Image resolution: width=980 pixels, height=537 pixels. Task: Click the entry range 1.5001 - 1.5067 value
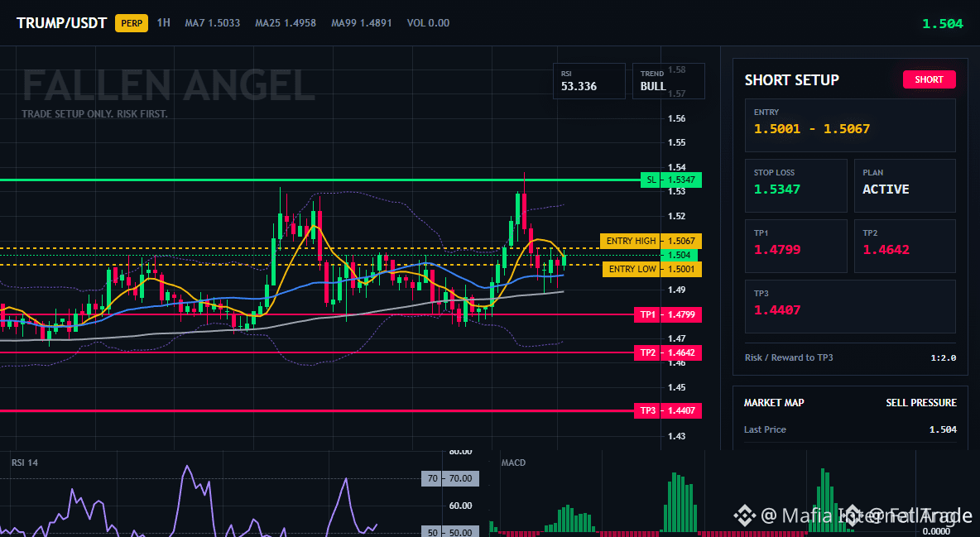click(x=811, y=129)
